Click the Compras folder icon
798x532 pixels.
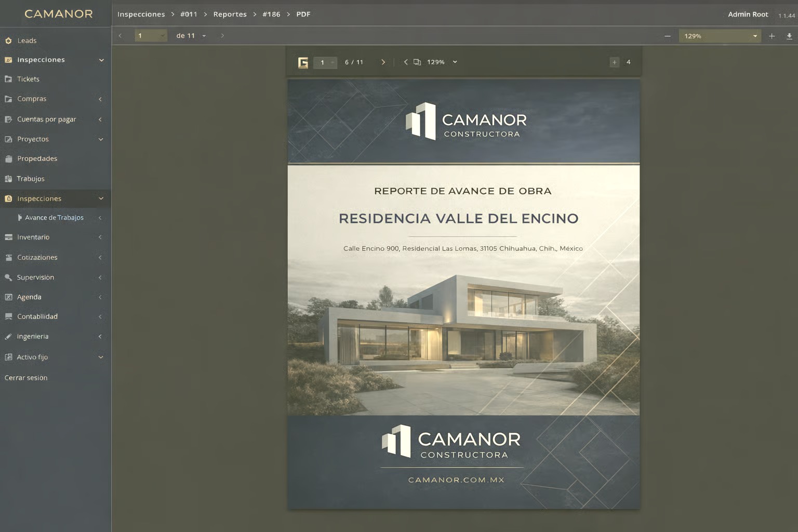pyautogui.click(x=8, y=99)
